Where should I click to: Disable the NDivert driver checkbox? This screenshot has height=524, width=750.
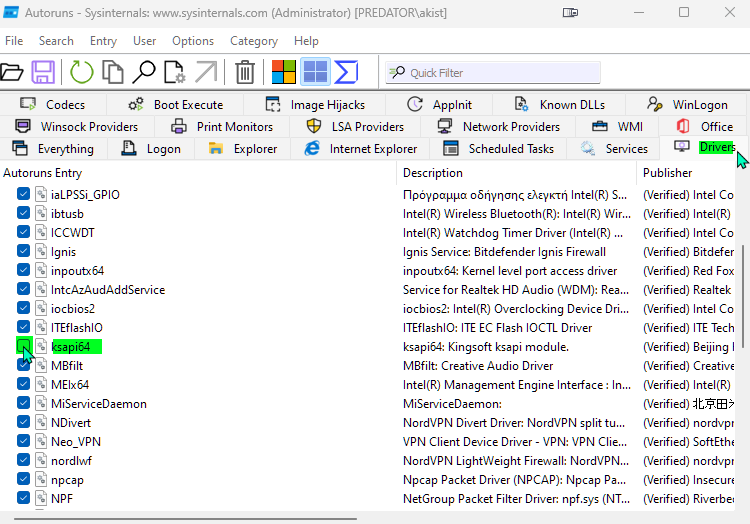point(23,422)
